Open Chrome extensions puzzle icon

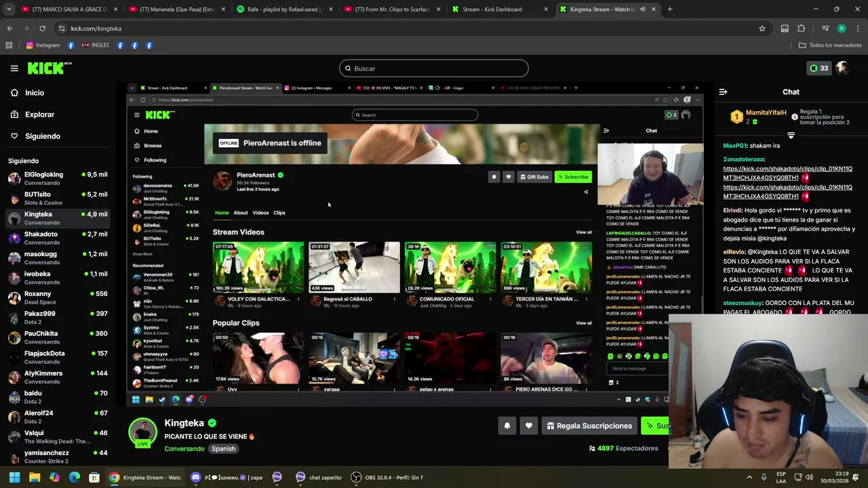(802, 28)
